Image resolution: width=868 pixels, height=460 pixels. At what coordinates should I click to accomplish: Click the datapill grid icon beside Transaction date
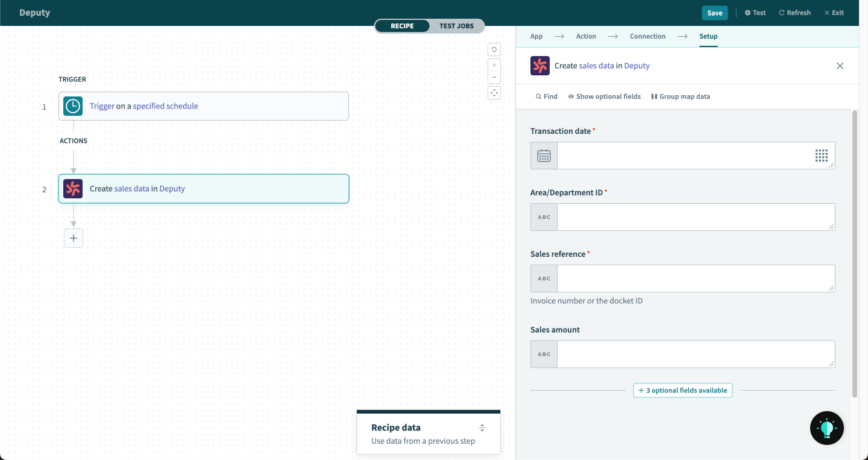coord(822,156)
